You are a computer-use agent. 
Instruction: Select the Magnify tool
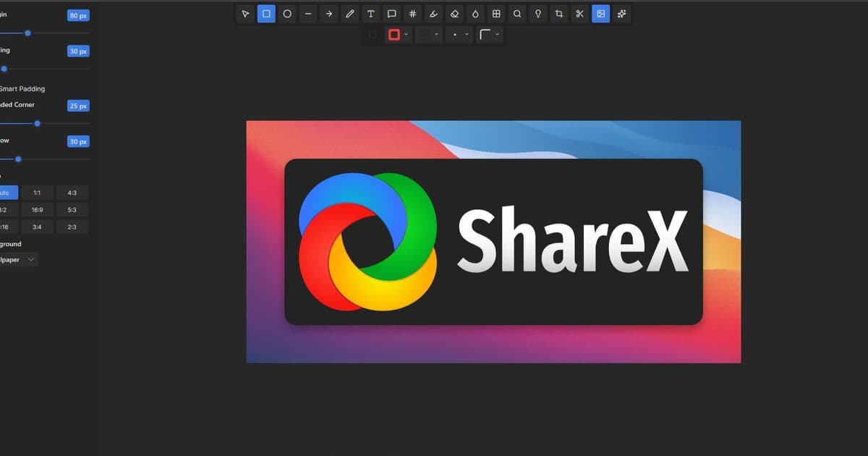point(517,14)
